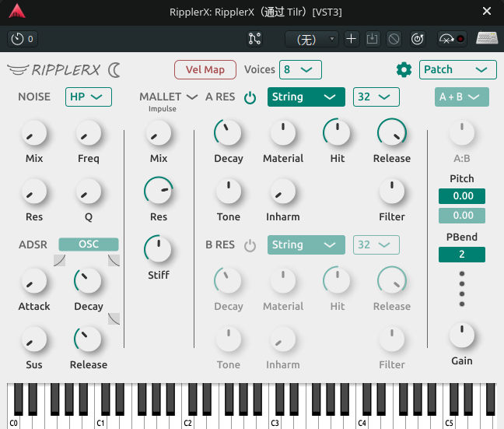The width and height of the screenshot is (504, 429).
Task: Click the ADSR release curve icon
Action: tap(114, 318)
